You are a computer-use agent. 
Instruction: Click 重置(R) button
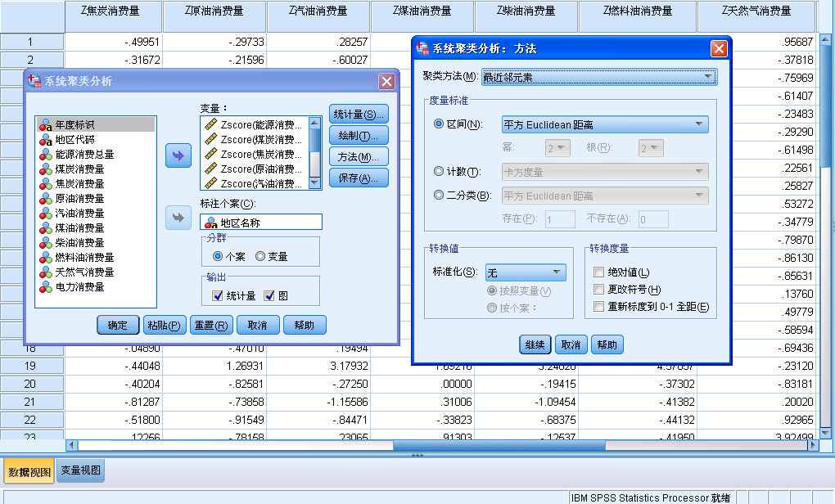click(211, 325)
